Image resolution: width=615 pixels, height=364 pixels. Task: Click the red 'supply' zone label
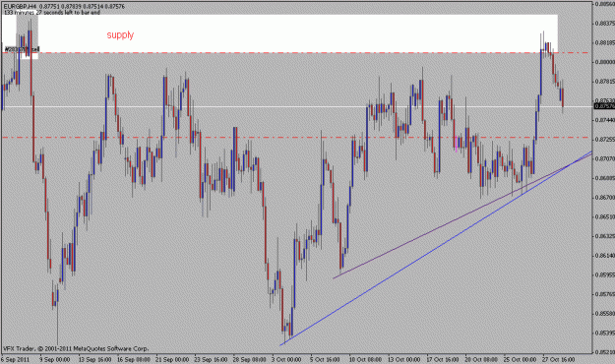120,34
